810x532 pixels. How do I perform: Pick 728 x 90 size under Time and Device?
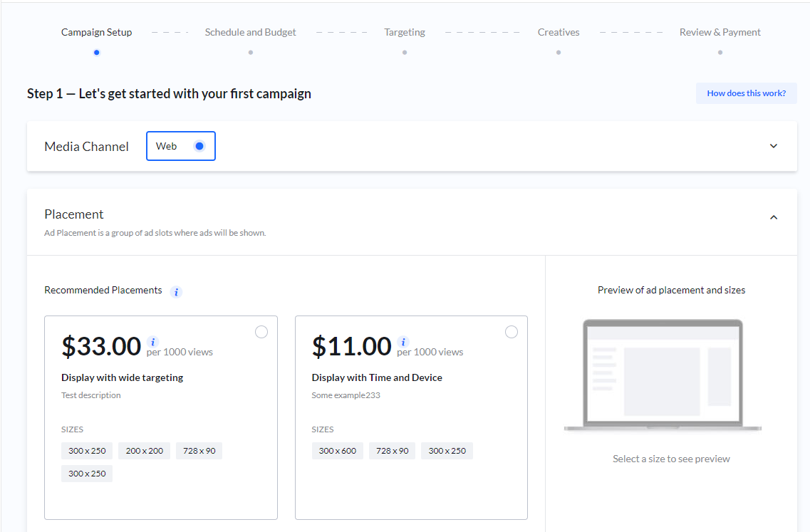pyautogui.click(x=393, y=451)
